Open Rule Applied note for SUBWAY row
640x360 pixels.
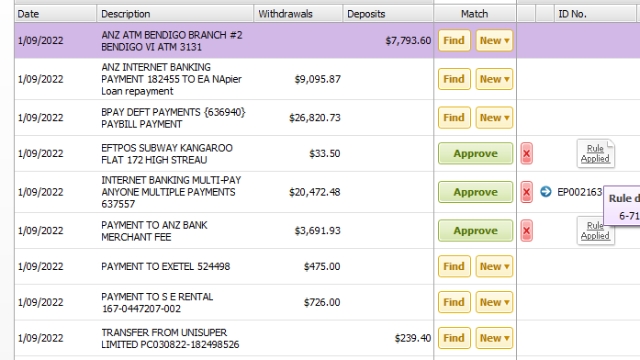pyautogui.click(x=596, y=153)
